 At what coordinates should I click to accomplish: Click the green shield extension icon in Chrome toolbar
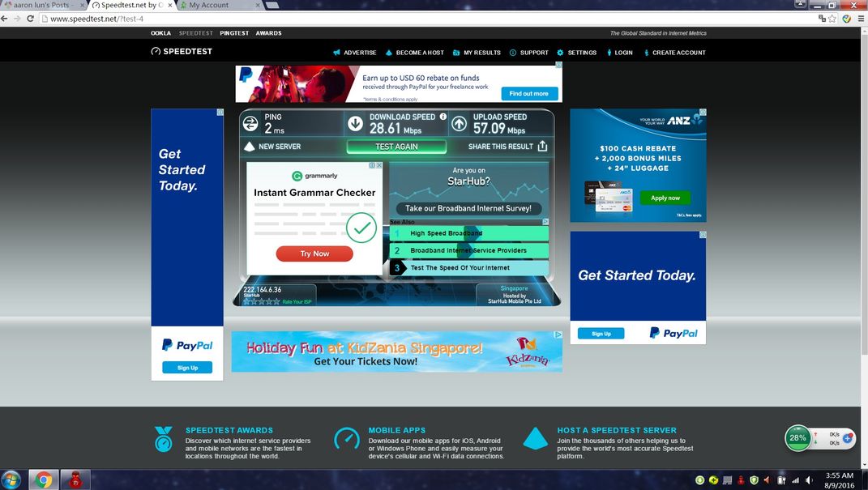click(846, 19)
